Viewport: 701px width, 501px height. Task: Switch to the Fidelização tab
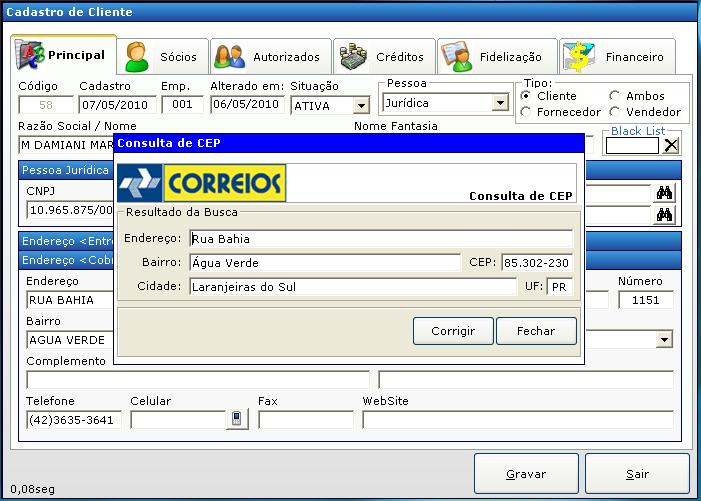click(x=498, y=57)
